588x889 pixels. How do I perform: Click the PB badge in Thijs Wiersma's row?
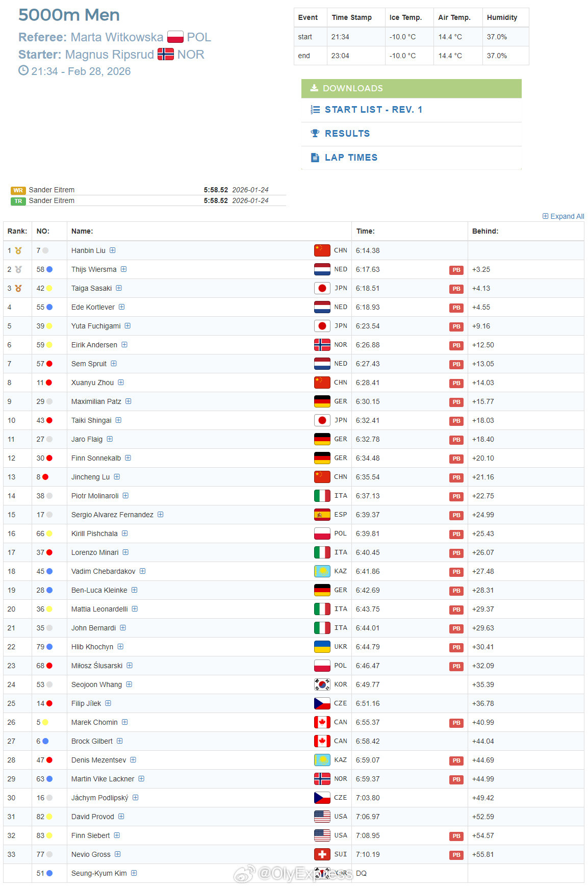456,270
